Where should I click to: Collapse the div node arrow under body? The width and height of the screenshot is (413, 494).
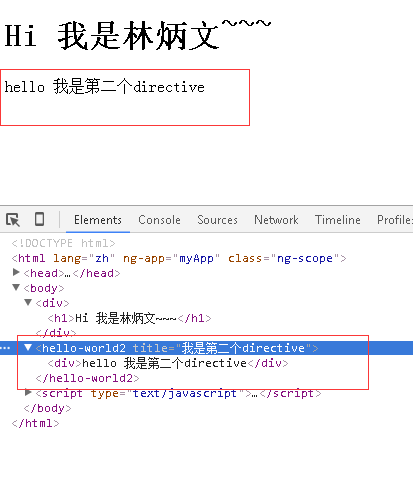pyautogui.click(x=28, y=302)
